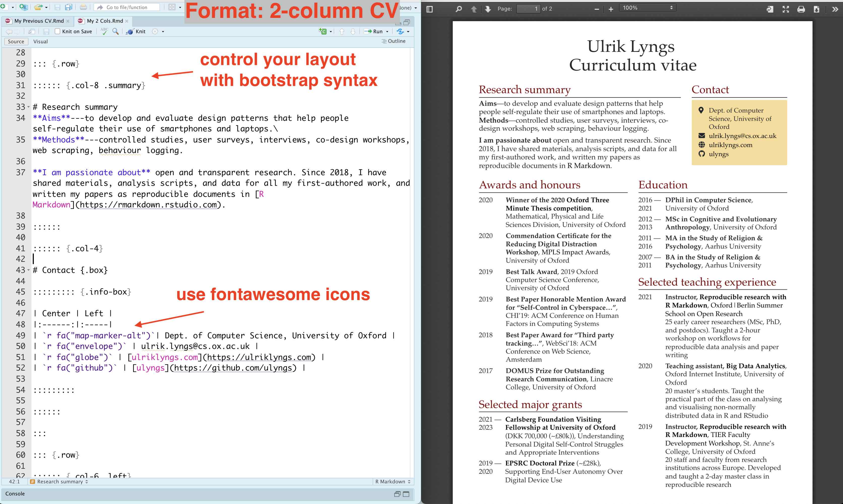843x504 pixels.
Task: Open the 100% zoom level dropdown
Action: (647, 8)
